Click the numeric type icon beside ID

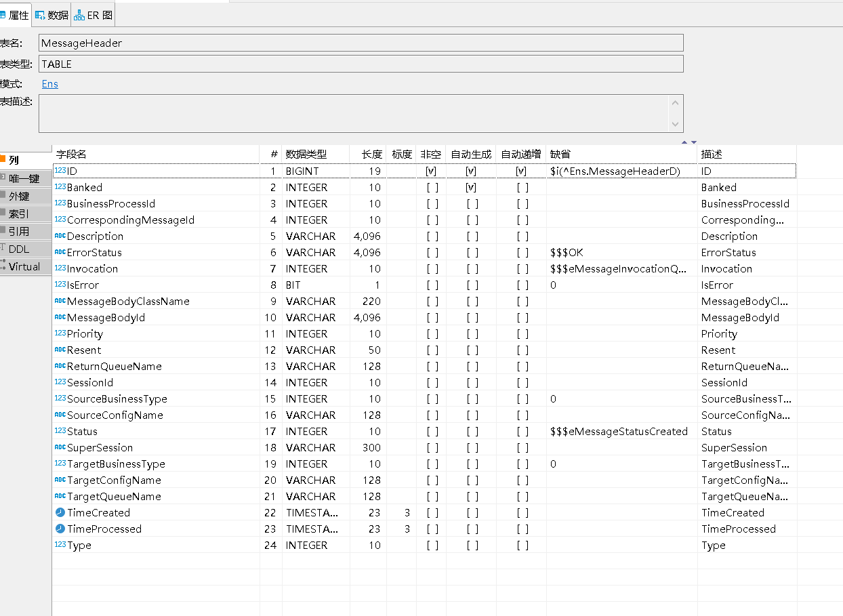(60, 171)
